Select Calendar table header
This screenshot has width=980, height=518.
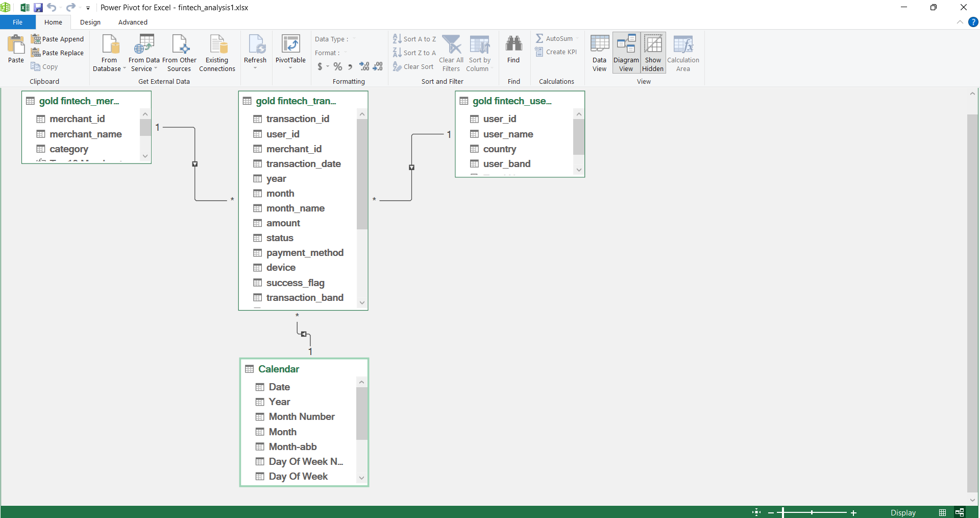coord(304,369)
